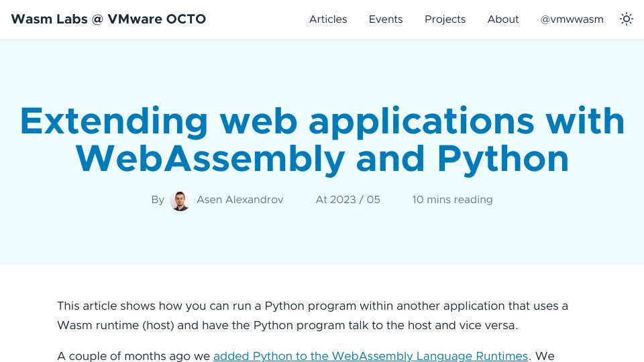644x362 pixels.
Task: Click the '10 mins reading' text
Action: (x=452, y=200)
